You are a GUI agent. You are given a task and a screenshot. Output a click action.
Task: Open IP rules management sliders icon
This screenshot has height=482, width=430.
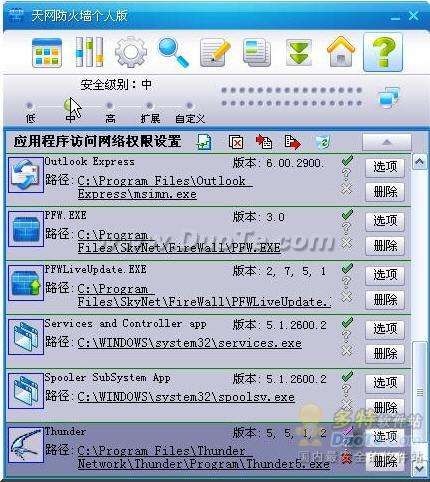(89, 52)
